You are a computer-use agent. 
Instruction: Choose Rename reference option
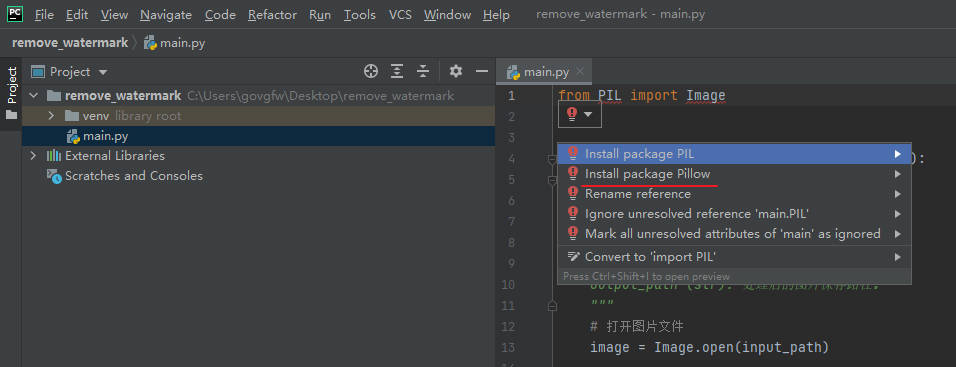click(734, 194)
